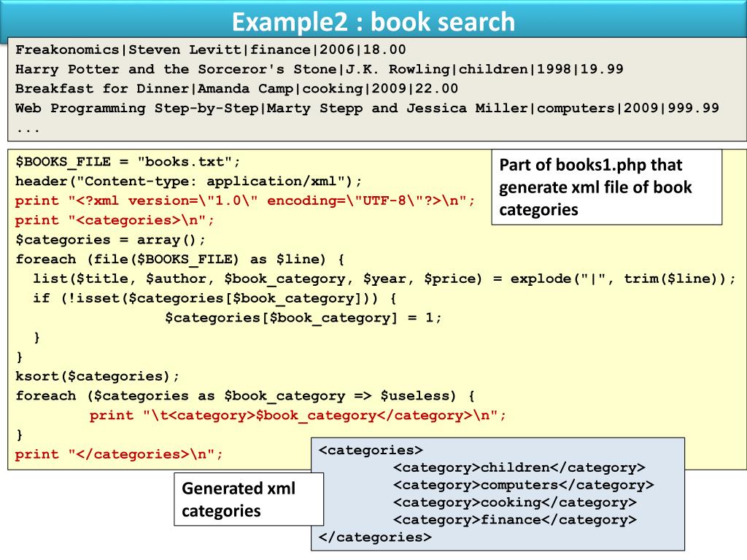Select the computers category output line
The height and width of the screenshot is (560, 747).
point(524,485)
